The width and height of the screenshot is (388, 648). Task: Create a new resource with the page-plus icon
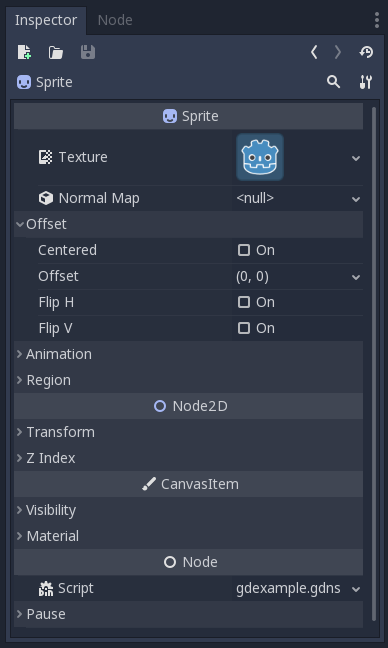[x=24, y=52]
